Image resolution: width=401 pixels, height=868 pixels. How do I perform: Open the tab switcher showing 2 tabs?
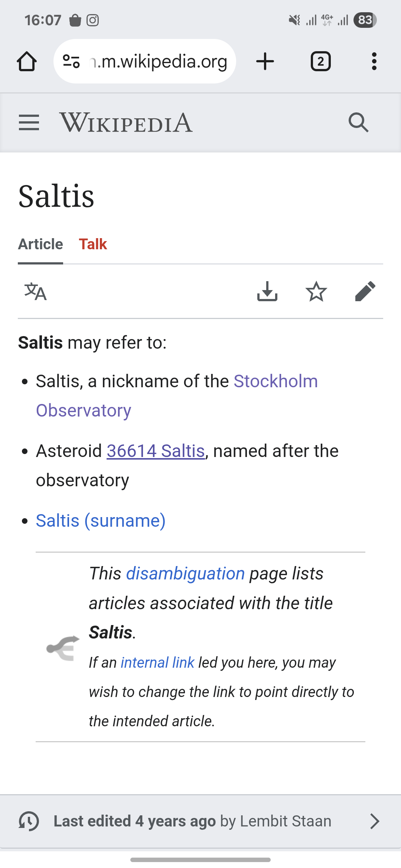[320, 61]
